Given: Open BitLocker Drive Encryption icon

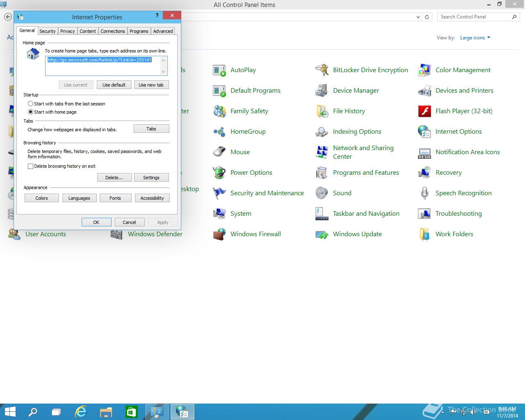Looking at the screenshot, I should [322, 70].
